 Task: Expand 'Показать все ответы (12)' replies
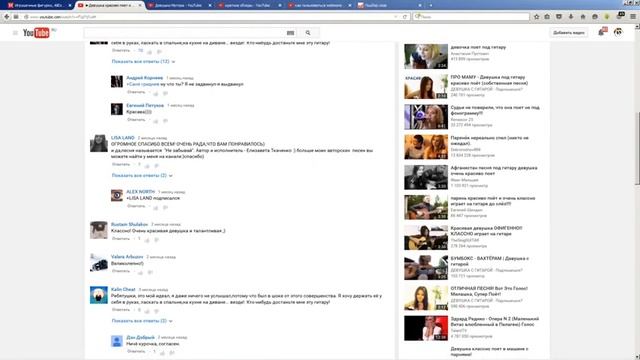click(x=143, y=62)
